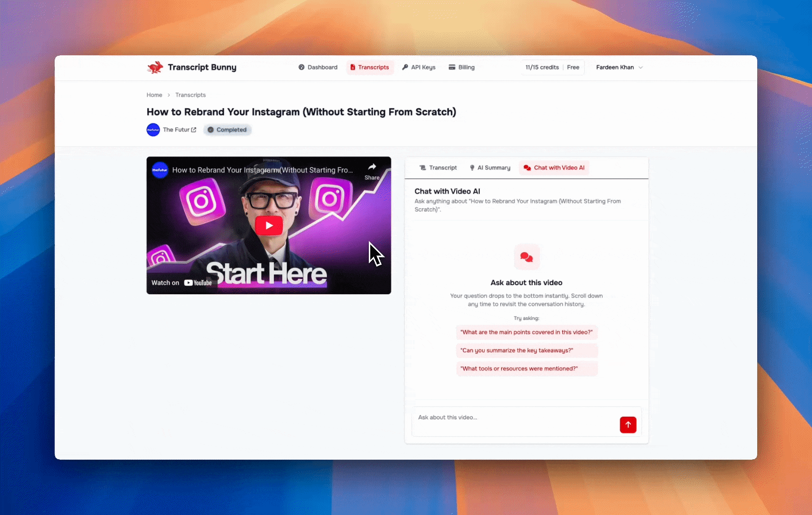Click the Transcripts document icon
The width and height of the screenshot is (812, 515).
(353, 67)
